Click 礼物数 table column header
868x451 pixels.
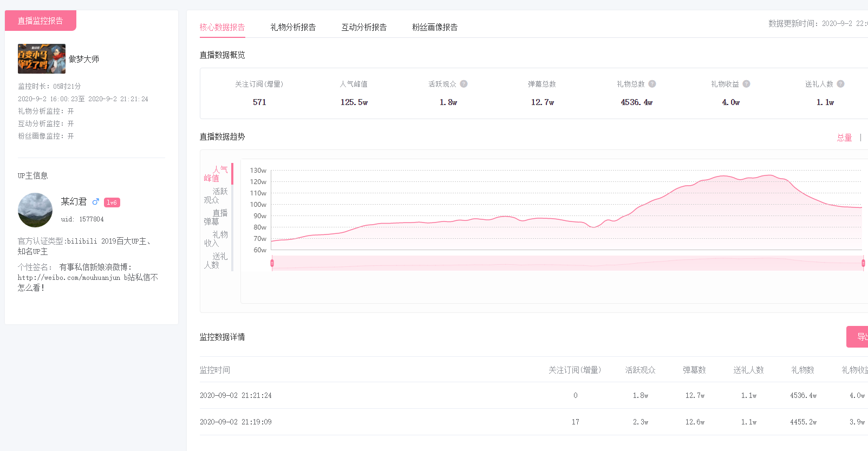click(x=803, y=370)
